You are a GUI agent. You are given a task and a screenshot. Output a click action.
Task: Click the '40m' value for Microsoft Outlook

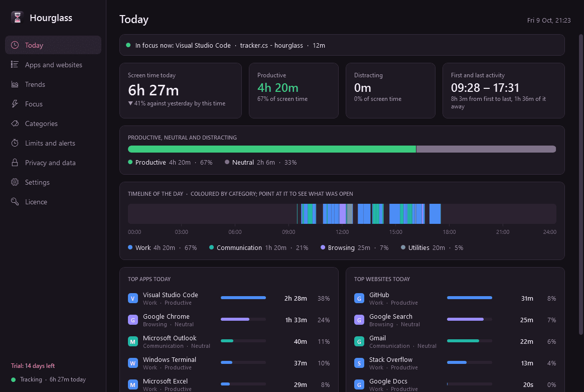[301, 342]
